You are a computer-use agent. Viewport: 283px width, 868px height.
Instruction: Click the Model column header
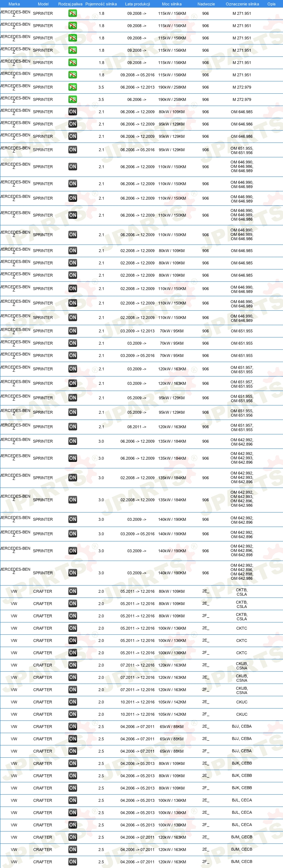point(43,4)
